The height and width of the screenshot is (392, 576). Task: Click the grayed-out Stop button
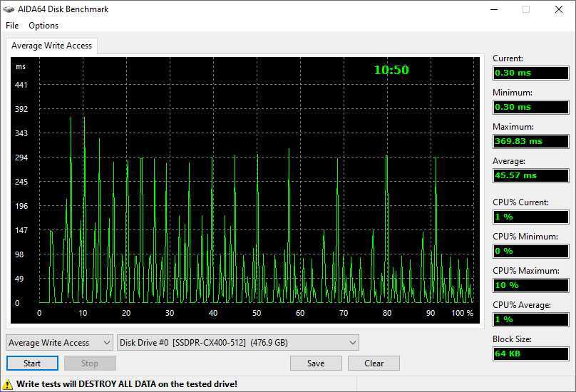[90, 363]
